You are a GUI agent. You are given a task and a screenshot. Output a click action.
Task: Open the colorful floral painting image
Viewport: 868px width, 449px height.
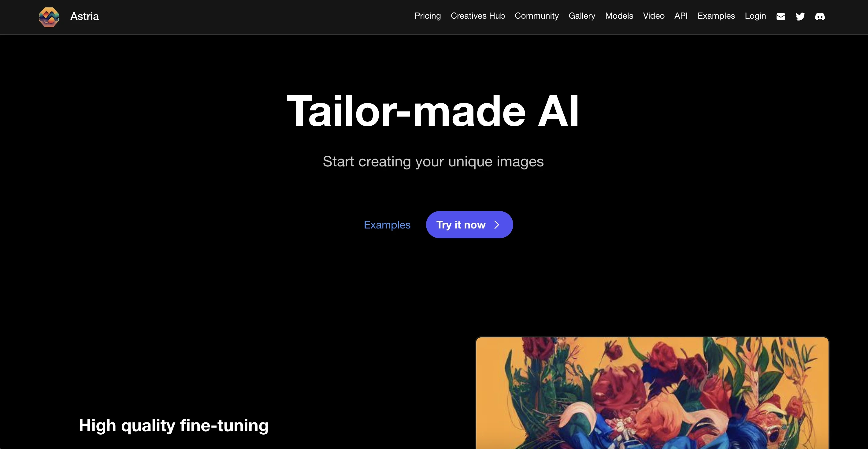tap(652, 393)
